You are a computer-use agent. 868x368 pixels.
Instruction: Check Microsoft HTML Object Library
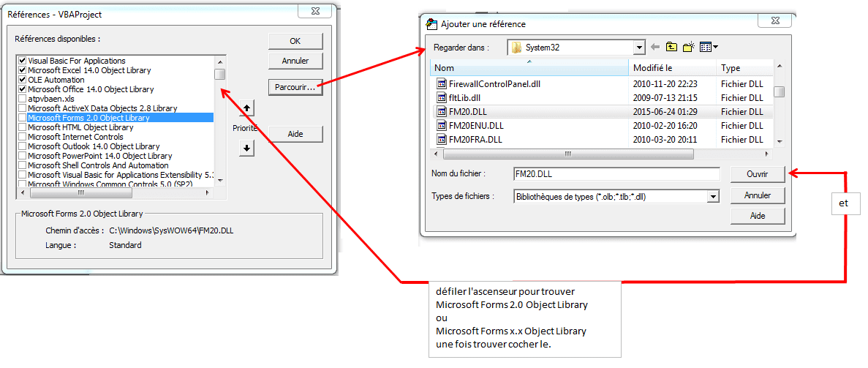coord(22,127)
